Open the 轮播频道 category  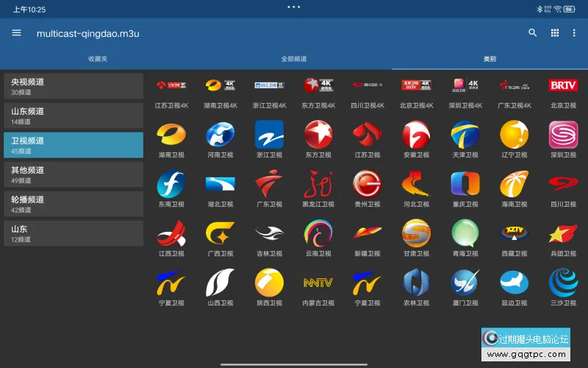73,204
